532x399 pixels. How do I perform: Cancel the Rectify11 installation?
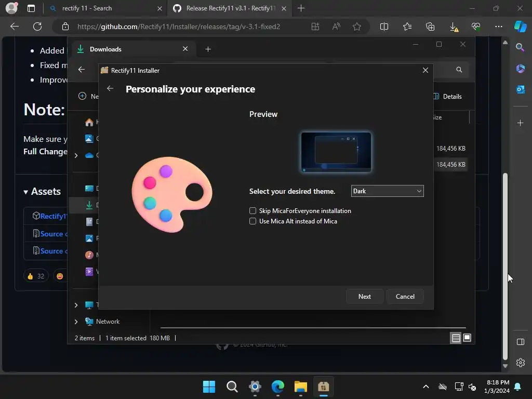[405, 297]
